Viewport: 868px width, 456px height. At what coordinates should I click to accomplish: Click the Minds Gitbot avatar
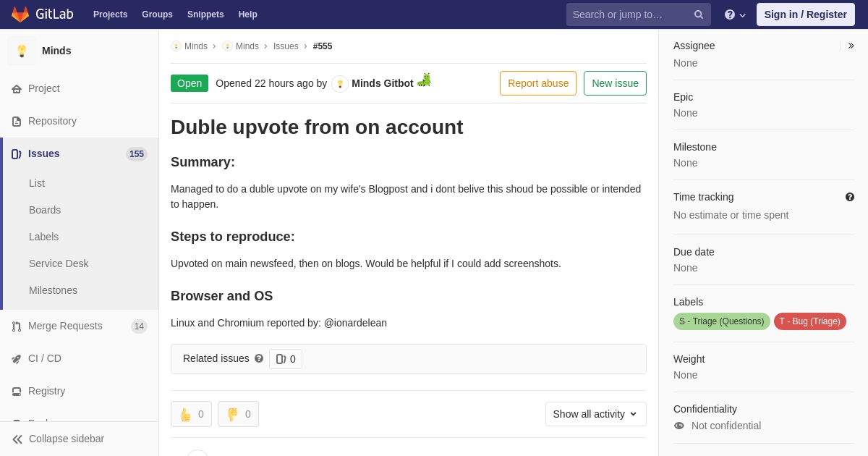[340, 84]
